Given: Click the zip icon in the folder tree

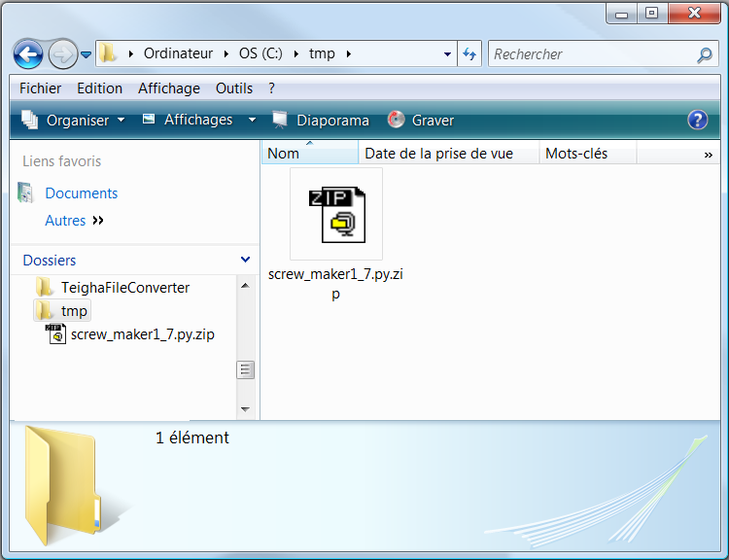Looking at the screenshot, I should pos(55,333).
